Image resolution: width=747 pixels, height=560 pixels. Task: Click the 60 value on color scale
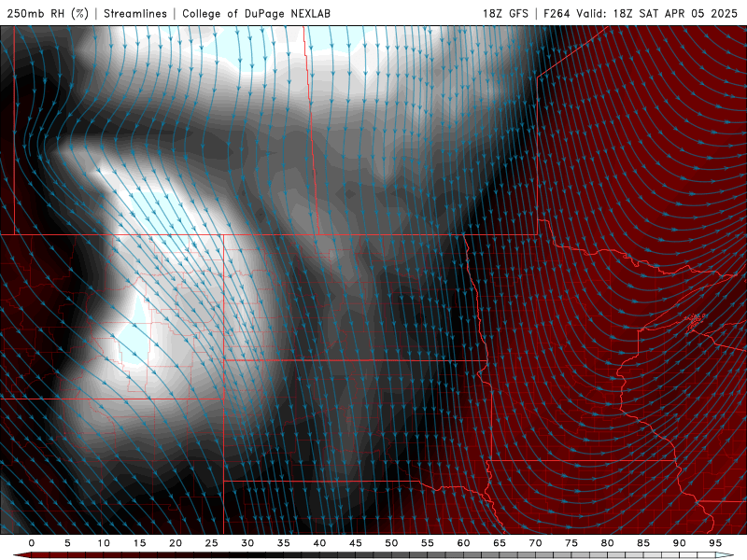(463, 543)
